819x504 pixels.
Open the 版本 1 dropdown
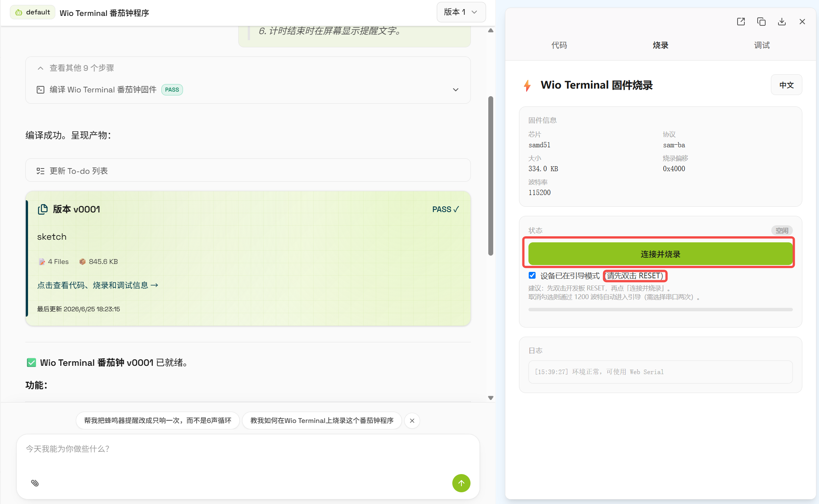[461, 12]
